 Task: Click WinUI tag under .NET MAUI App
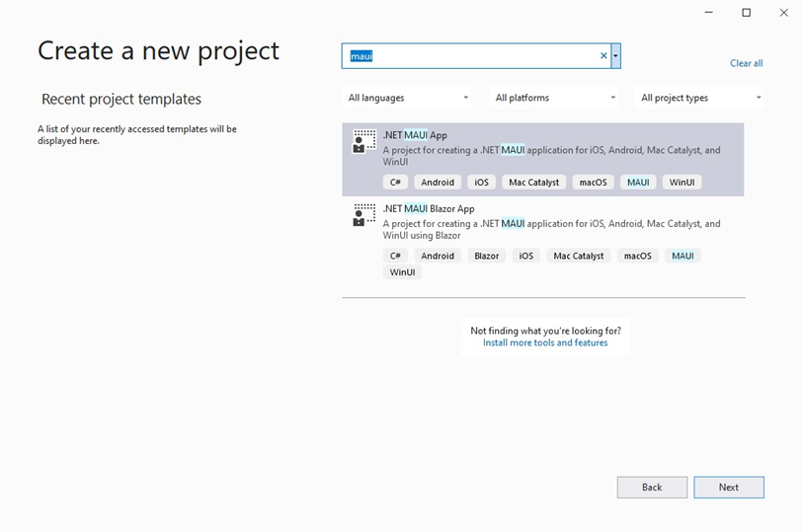[682, 183]
